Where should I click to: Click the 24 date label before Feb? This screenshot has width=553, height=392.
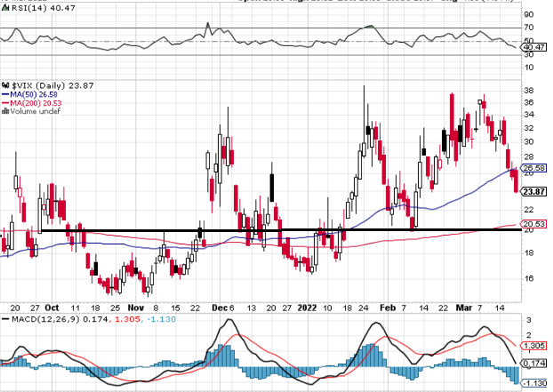[x=364, y=308]
